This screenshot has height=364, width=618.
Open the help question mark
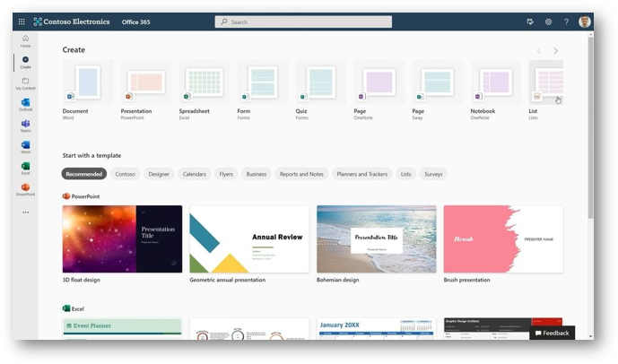point(566,22)
